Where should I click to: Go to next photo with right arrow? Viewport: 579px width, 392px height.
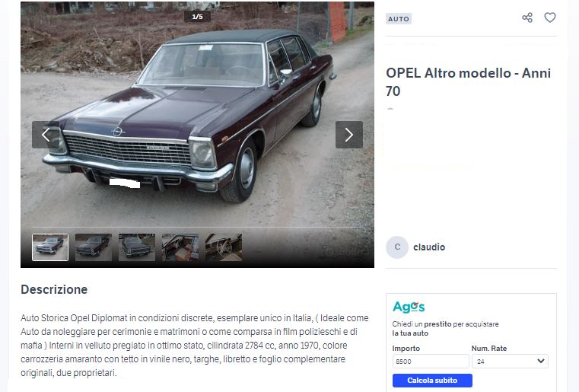click(349, 135)
